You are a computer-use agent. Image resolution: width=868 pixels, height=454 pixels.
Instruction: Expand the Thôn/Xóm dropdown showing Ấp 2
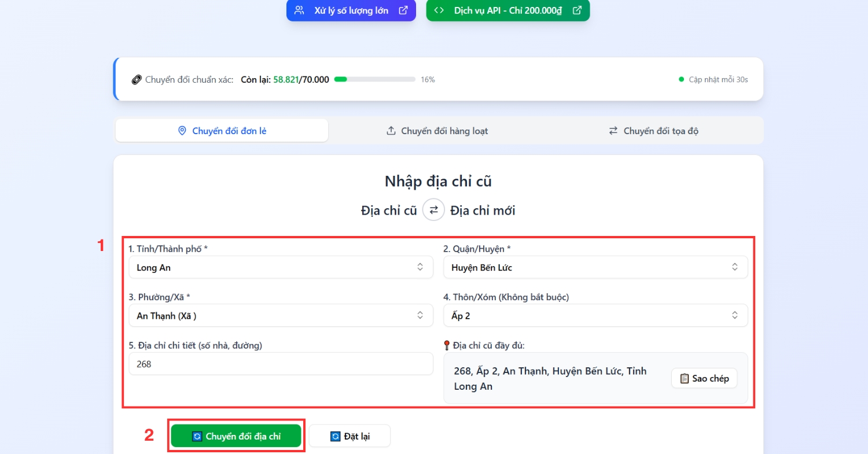point(595,316)
